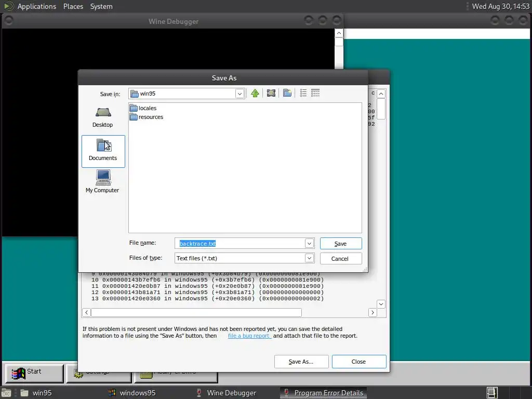
Task: Go up one folder level in Save As
Action: coord(255,93)
